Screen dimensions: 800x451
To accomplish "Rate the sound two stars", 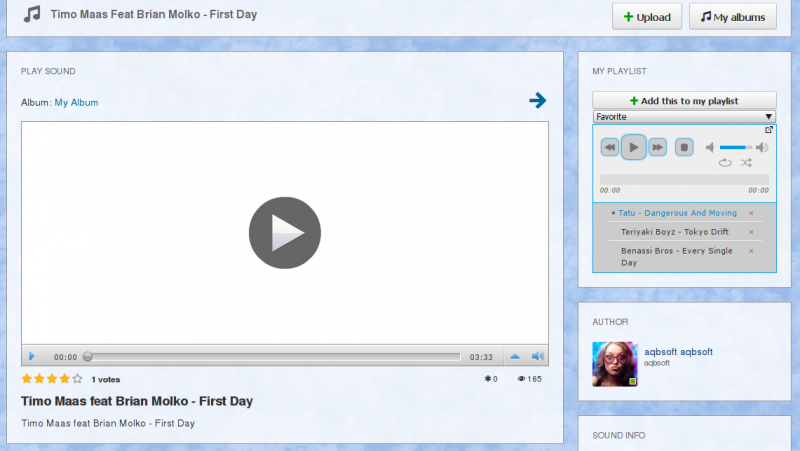I will (39, 379).
